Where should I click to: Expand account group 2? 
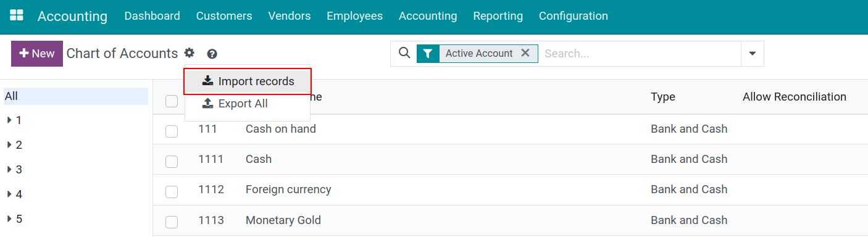pos(10,145)
